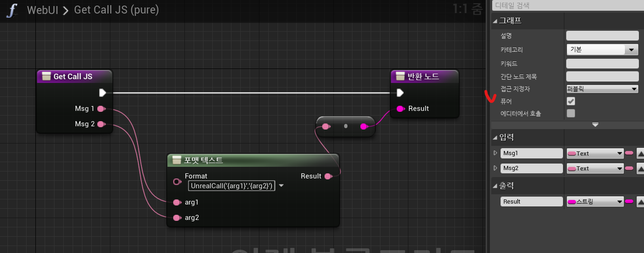Change the Result output type from 스트링

(595, 202)
